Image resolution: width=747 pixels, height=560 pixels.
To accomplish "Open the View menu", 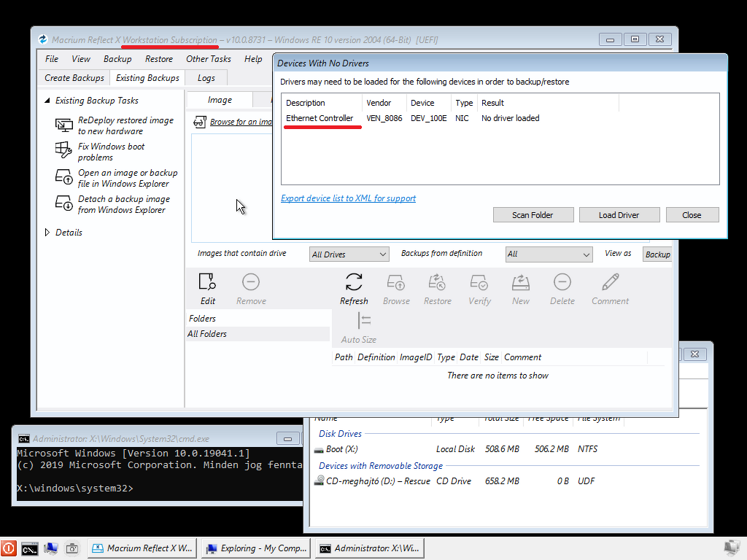I will (80, 59).
